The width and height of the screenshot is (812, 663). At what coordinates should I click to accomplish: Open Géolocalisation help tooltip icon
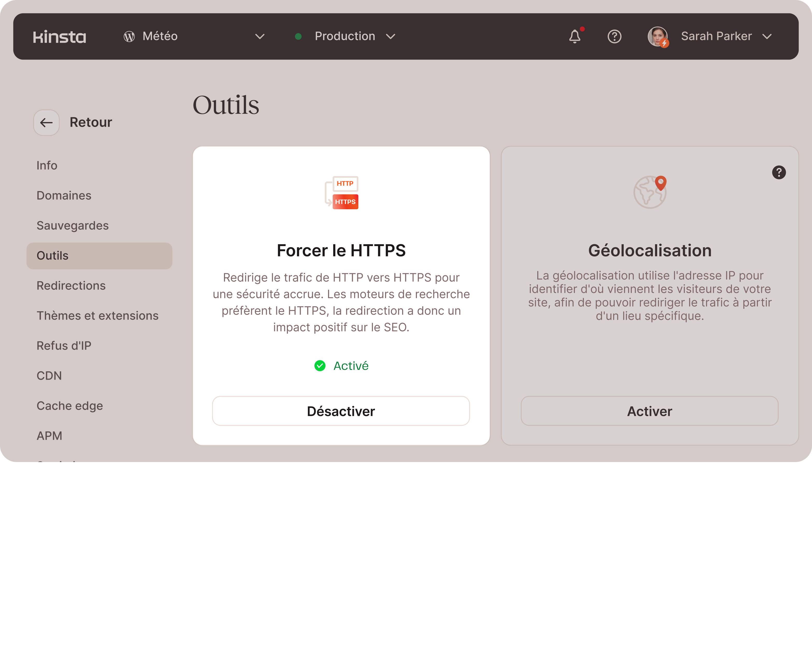778,173
